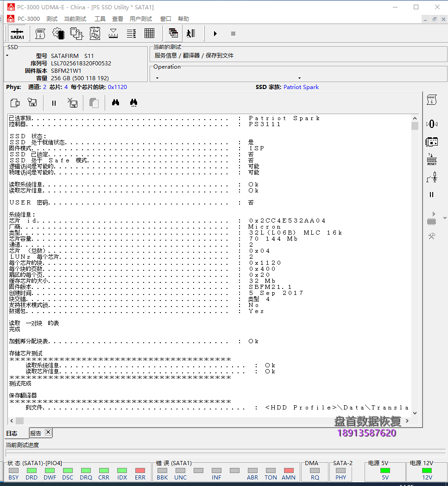Click the BSY status indicator
The height and width of the screenshot is (486, 448).
(x=13, y=471)
